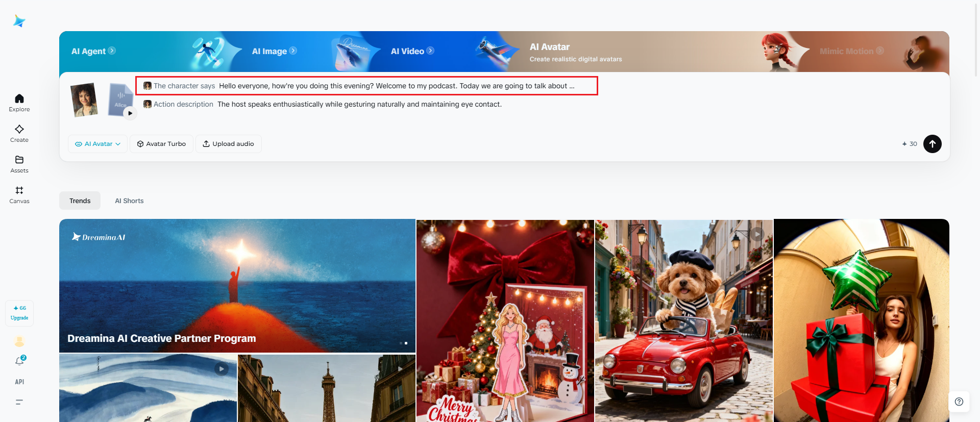Switch to AI Agent mode
The width and height of the screenshot is (980, 422).
point(93,51)
